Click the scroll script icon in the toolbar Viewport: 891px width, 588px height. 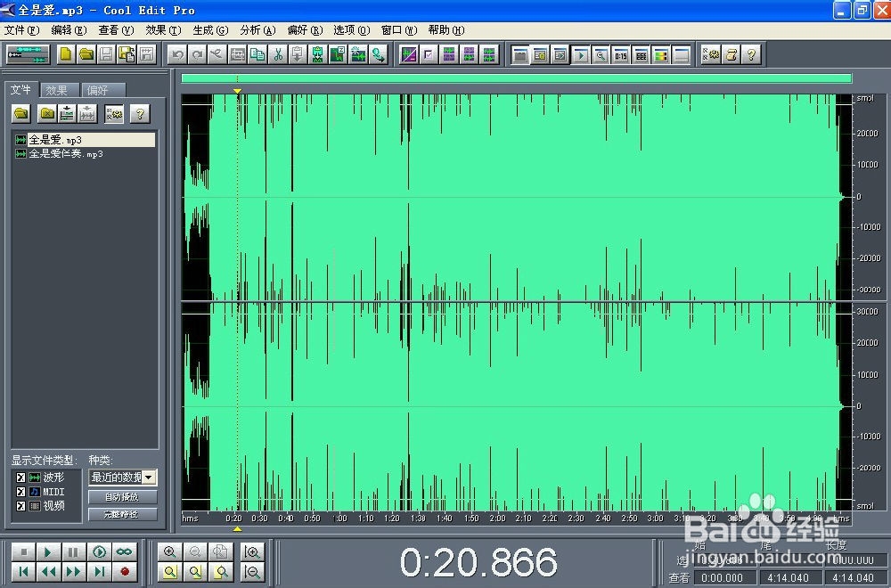(x=732, y=54)
